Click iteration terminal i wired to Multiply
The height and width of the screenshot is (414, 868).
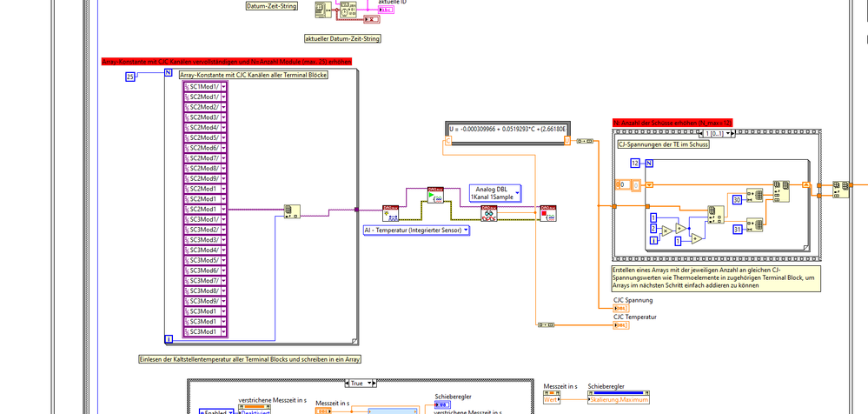pyautogui.click(x=653, y=240)
